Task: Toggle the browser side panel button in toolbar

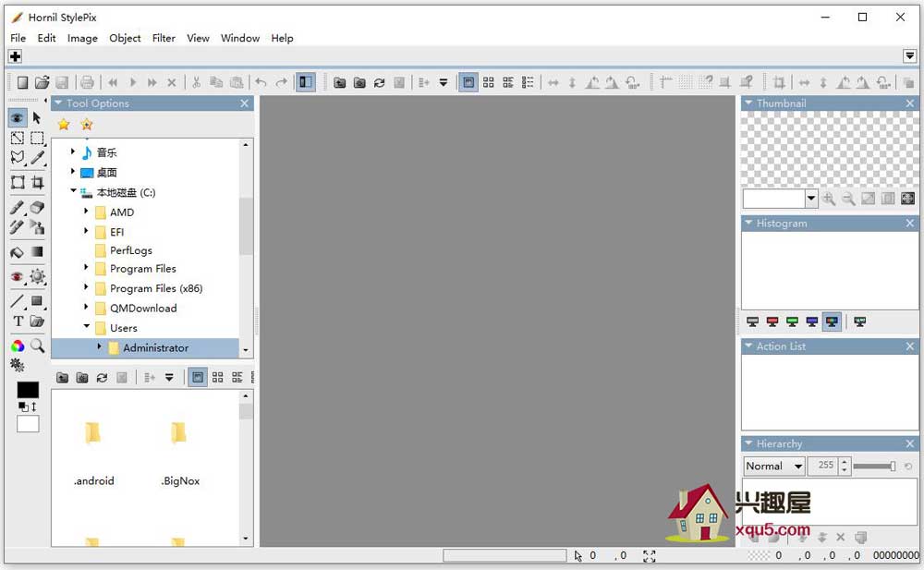Action: (305, 82)
